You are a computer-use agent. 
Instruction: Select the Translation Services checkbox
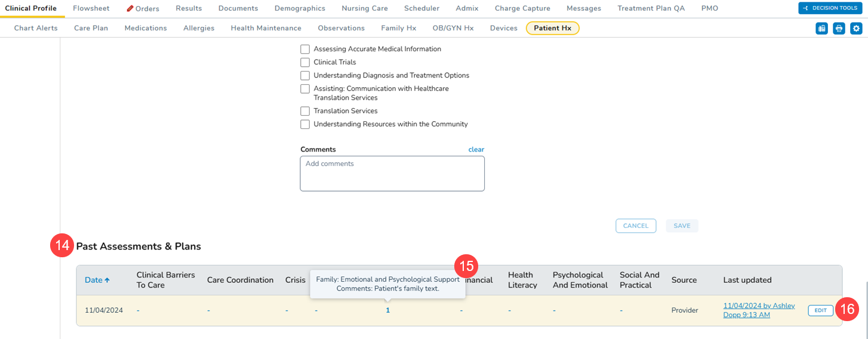pos(305,111)
